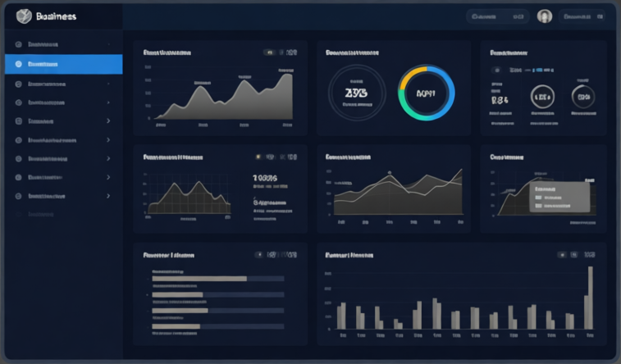Viewport: 621px width, 364px height.
Task: Click the icon of the topmost sidebar item
Action: (x=19, y=44)
